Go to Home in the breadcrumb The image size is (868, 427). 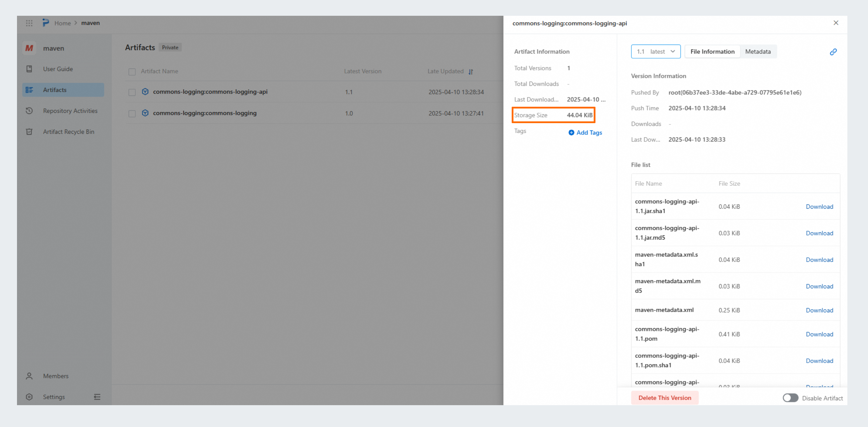pyautogui.click(x=62, y=23)
